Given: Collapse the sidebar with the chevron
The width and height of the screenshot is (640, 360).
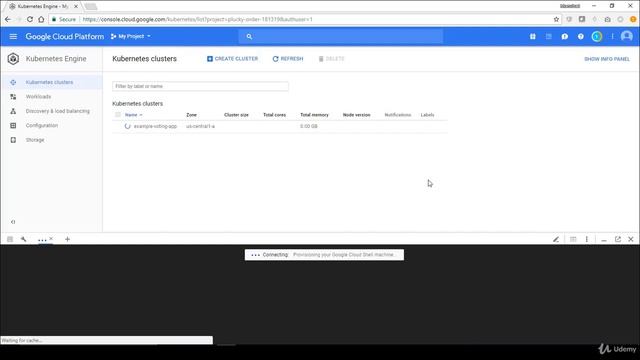Looking at the screenshot, I should [x=13, y=222].
